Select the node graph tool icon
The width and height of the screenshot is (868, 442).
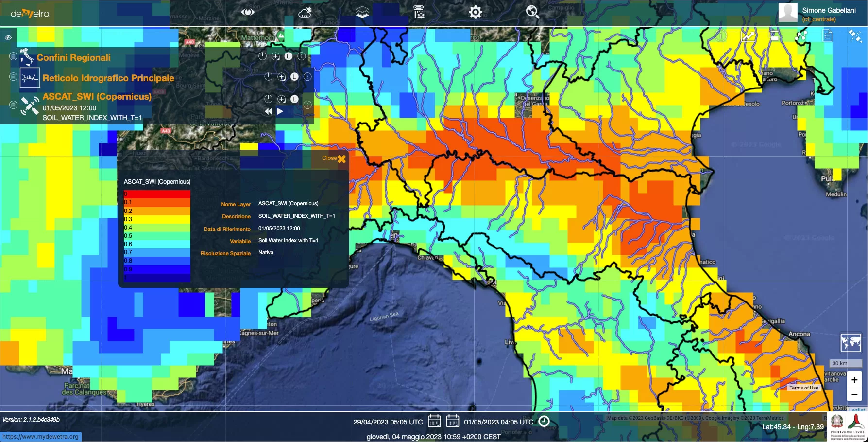tap(801, 36)
